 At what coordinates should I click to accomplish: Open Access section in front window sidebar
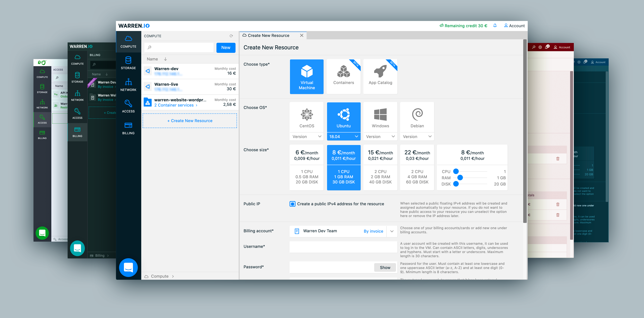click(128, 106)
